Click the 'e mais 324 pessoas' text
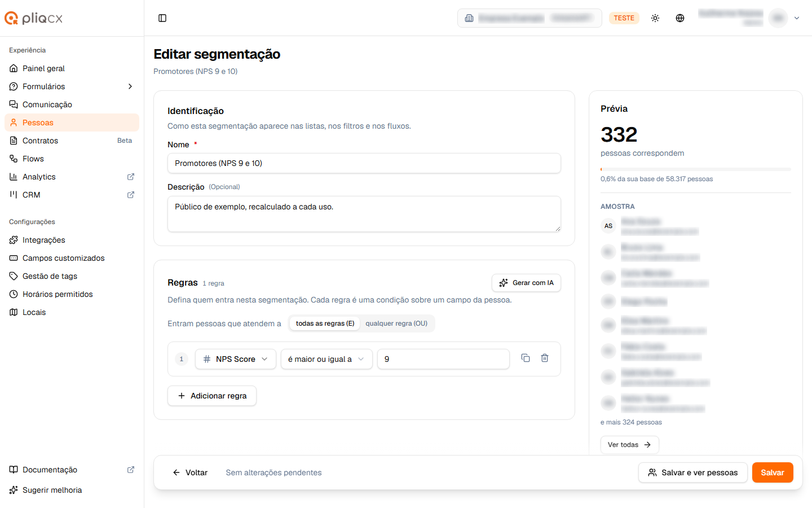The width and height of the screenshot is (812, 508). 631,422
